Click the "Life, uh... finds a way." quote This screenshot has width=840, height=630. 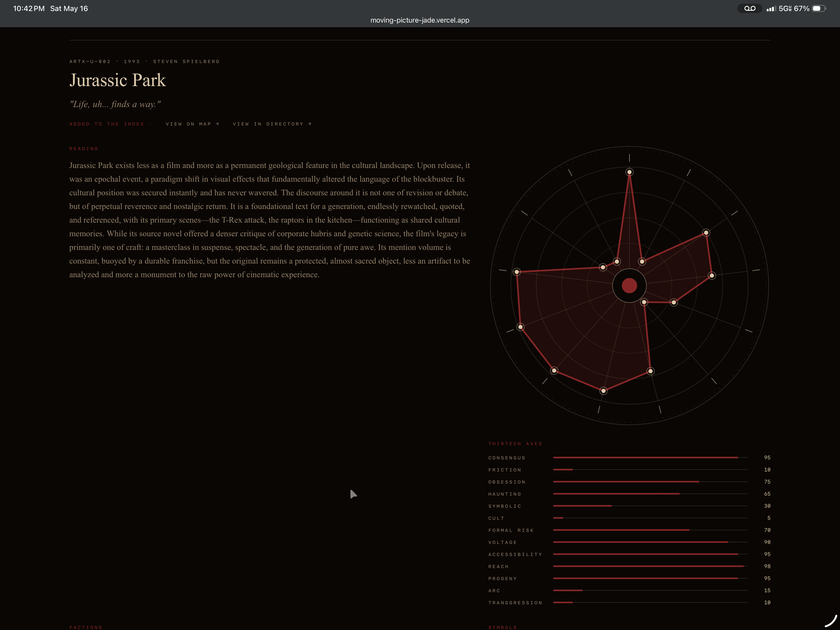(115, 104)
